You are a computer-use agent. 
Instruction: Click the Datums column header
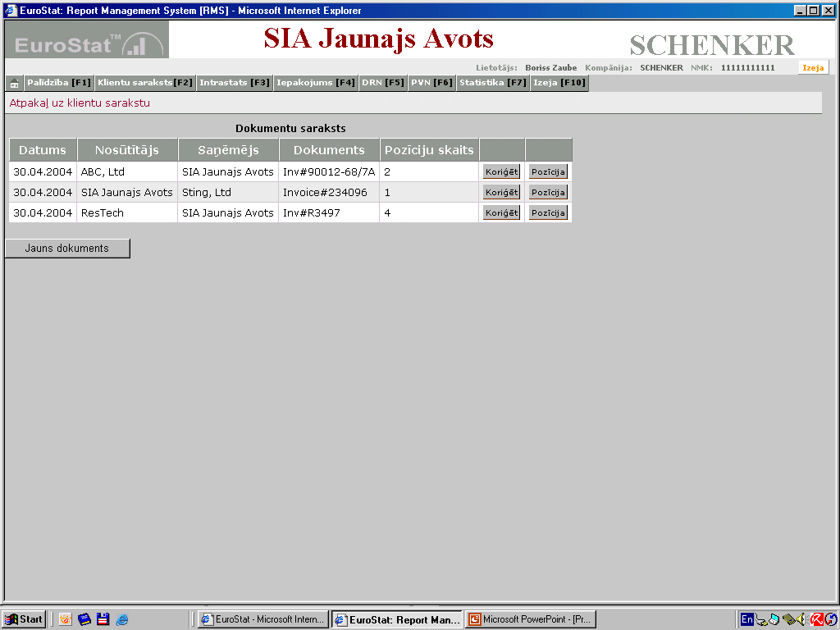pos(43,150)
